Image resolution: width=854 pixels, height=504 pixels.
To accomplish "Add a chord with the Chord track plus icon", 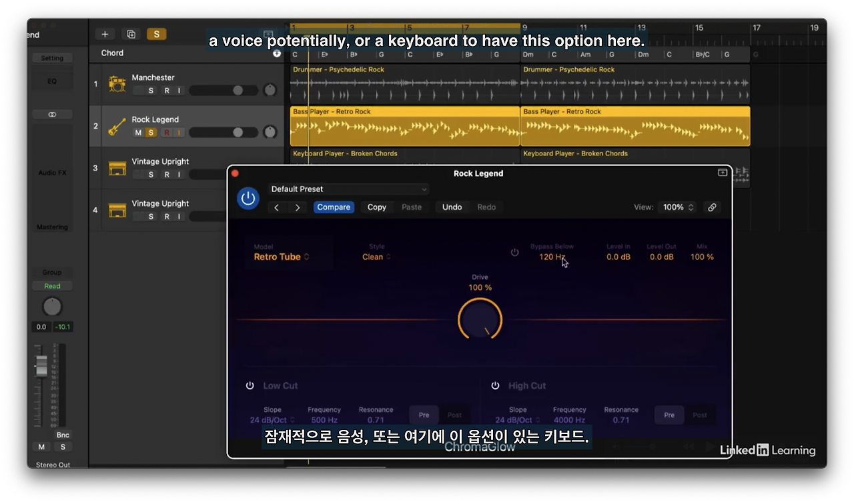I will [277, 53].
